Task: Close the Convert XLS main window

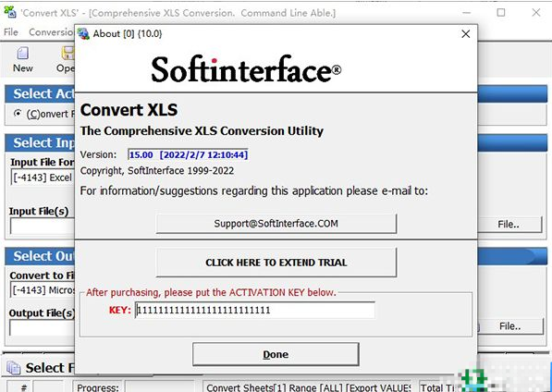Action: point(535,13)
